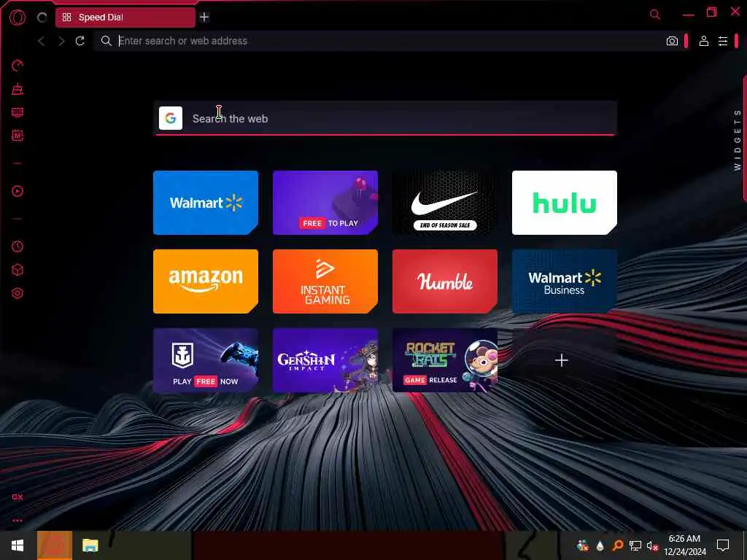Open the Humble speed dial tile

[x=445, y=281]
